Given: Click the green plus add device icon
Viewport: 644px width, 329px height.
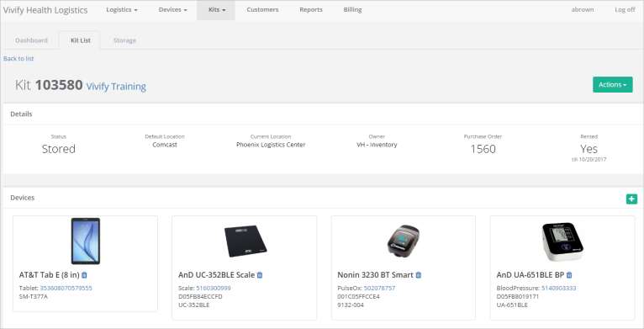Looking at the screenshot, I should point(631,199).
